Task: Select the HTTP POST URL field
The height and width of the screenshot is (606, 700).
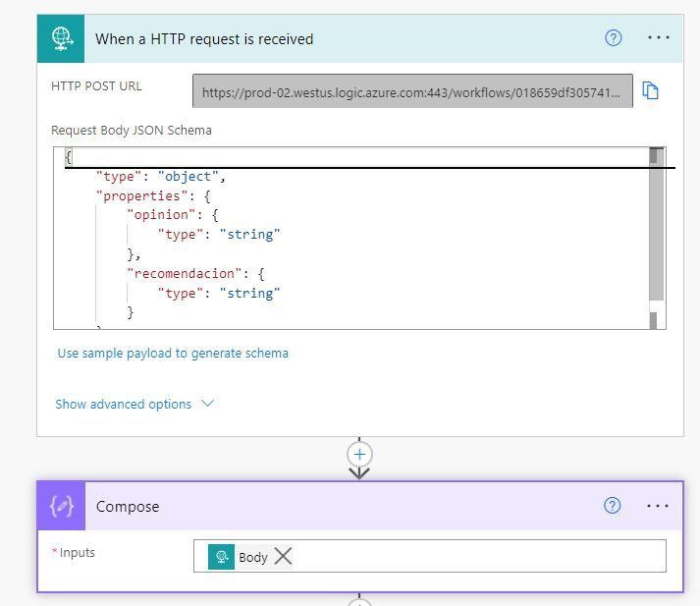Action: (412, 91)
